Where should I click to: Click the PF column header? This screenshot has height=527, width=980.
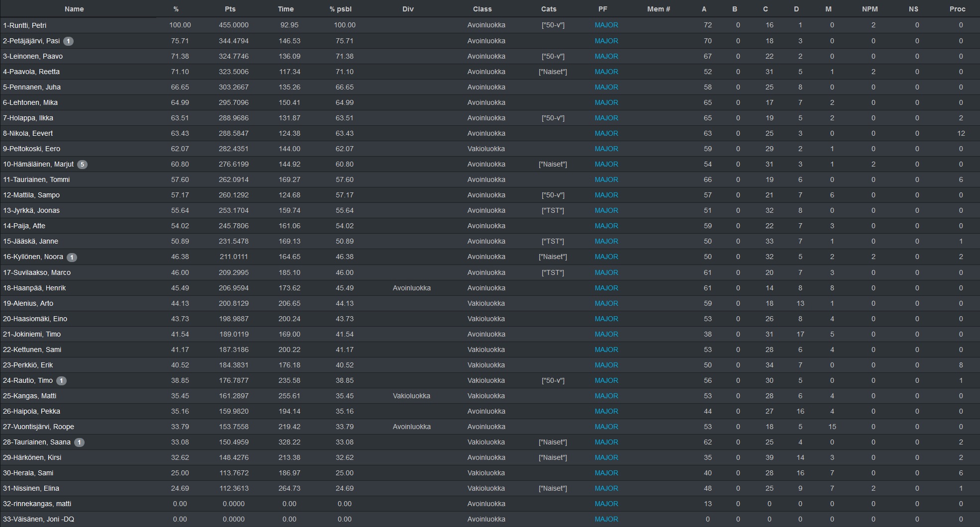(x=603, y=9)
